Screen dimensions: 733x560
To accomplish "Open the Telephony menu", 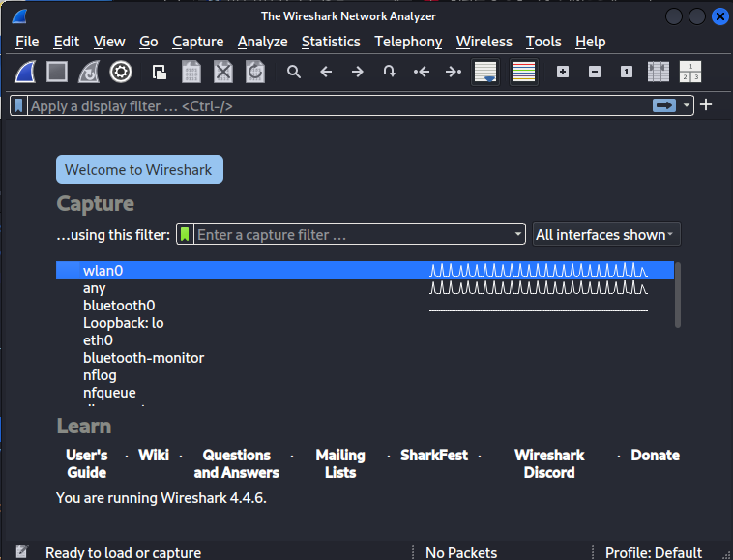I will point(408,42).
